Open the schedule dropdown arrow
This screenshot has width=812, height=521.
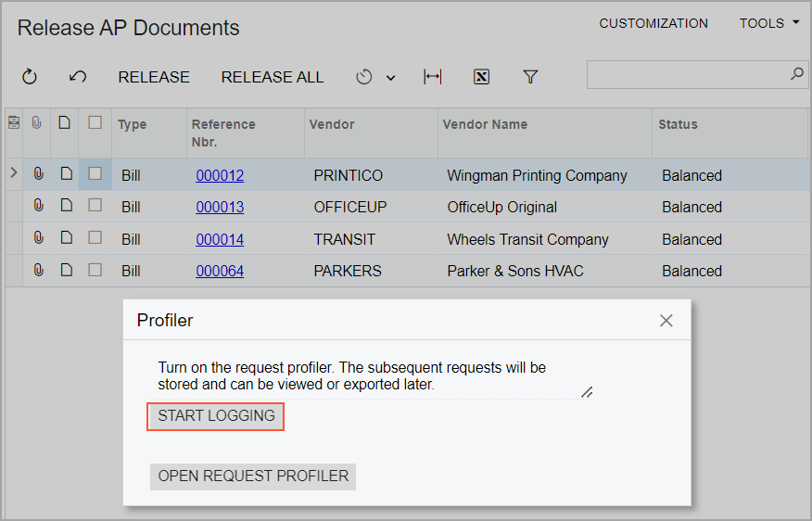point(390,78)
